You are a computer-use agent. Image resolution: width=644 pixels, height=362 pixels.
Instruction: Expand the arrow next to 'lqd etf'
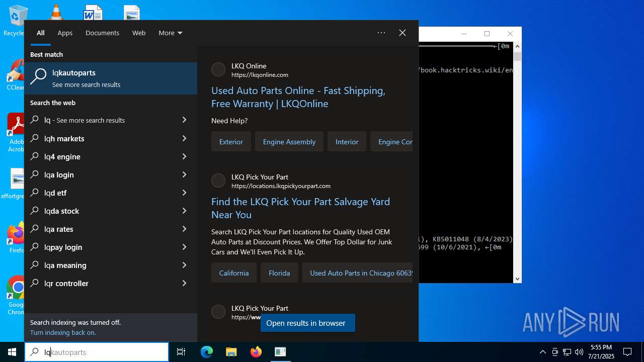tap(184, 193)
